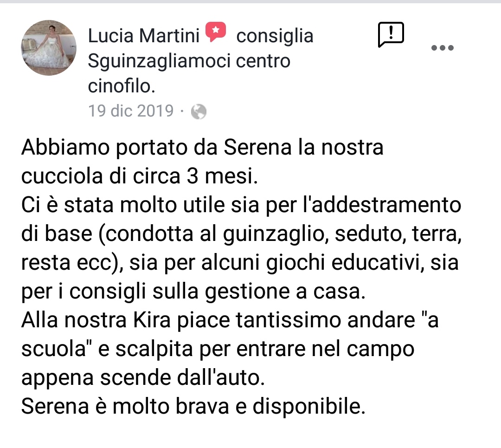Click the globe public-privacy icon
Image resolution: width=501 pixels, height=448 pixels.
(199, 111)
